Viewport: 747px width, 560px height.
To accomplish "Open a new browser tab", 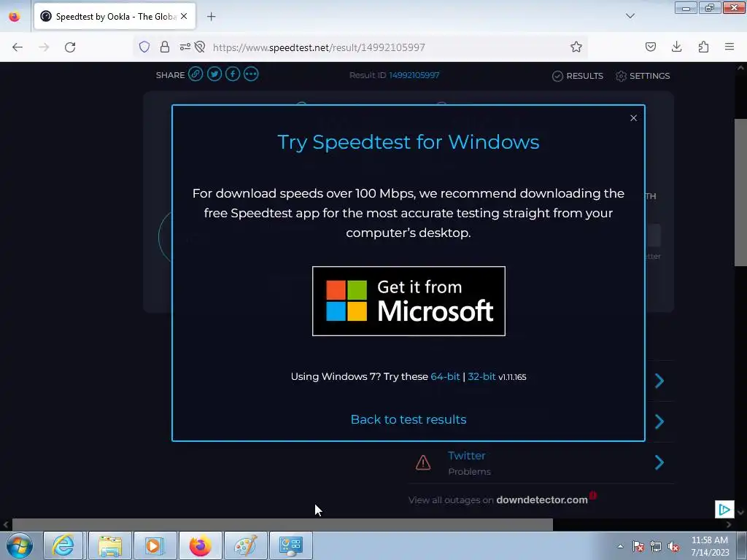I will (211, 16).
